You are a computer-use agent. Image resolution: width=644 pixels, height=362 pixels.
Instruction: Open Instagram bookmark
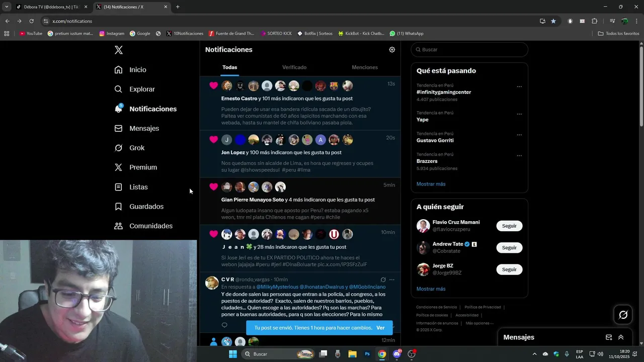pyautogui.click(x=112, y=34)
